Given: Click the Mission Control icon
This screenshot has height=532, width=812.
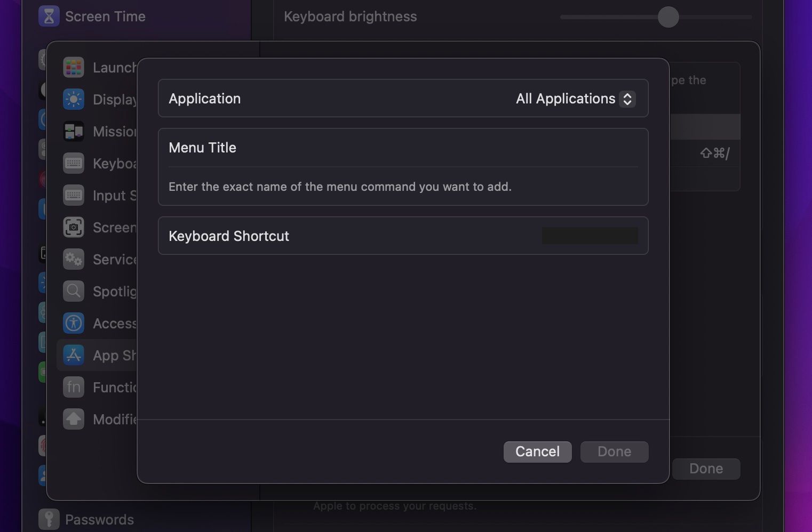Looking at the screenshot, I should coord(73,131).
